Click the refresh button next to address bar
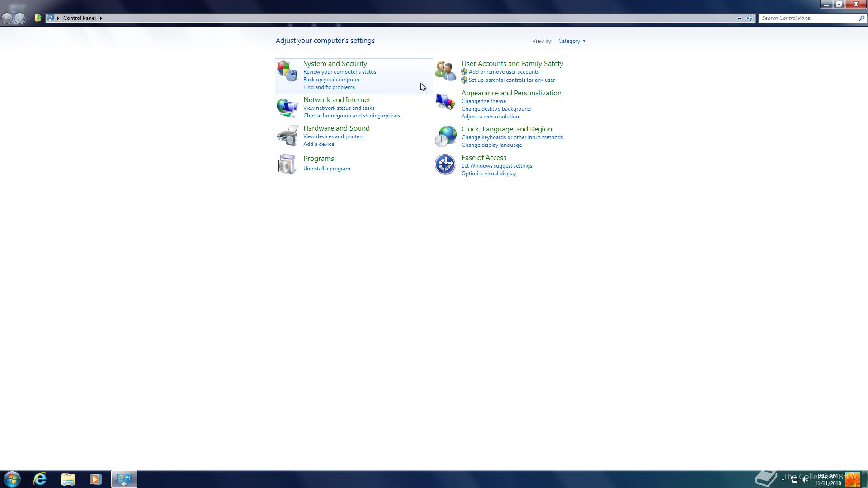The image size is (868, 488). tap(750, 19)
